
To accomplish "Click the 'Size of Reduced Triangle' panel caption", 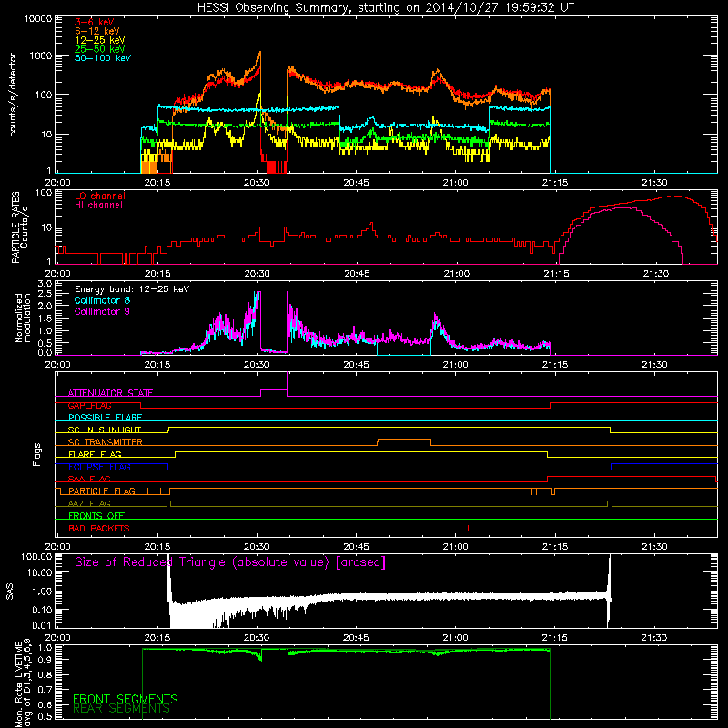I will [x=230, y=562].
